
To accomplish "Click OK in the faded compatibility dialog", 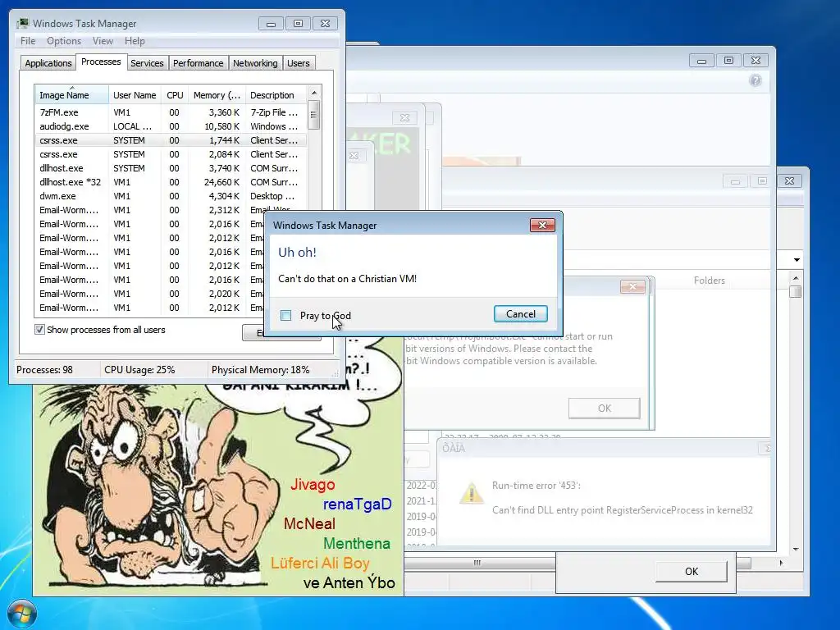I will coord(605,409).
